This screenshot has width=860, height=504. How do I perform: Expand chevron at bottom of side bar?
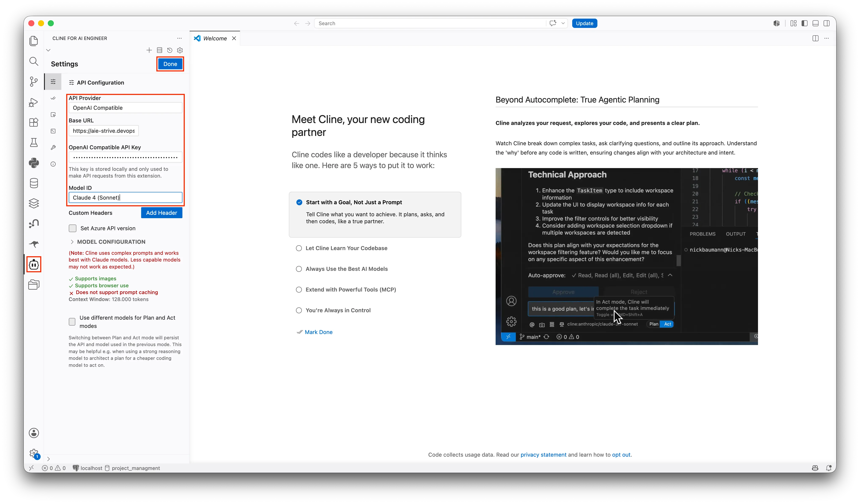tap(48, 459)
